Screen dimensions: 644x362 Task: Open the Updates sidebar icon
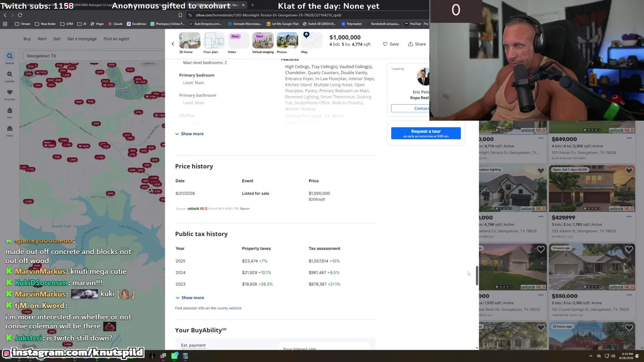pos(10,76)
